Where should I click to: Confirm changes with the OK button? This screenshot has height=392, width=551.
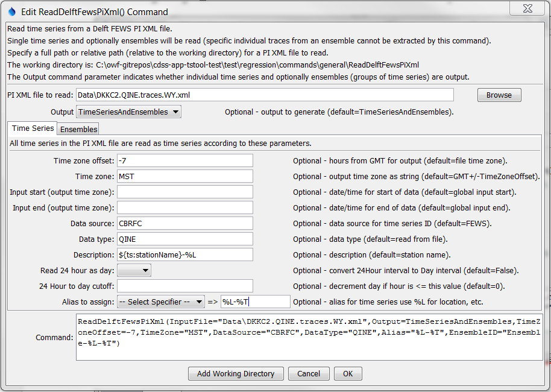point(348,373)
